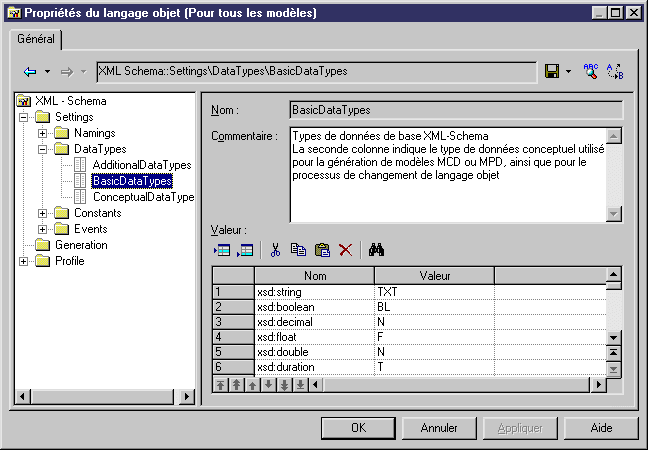648x450 pixels.
Task: Click the Paste clipboard icon
Action: tap(322, 250)
